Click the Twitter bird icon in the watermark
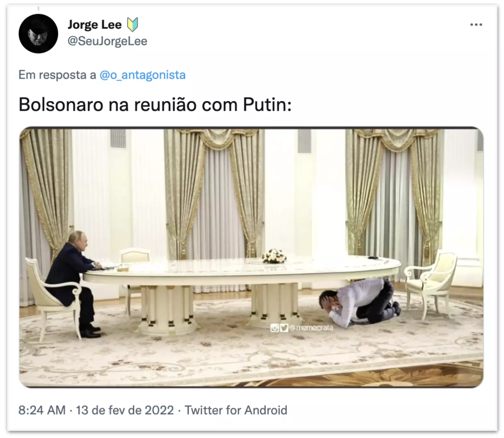 coord(284,328)
